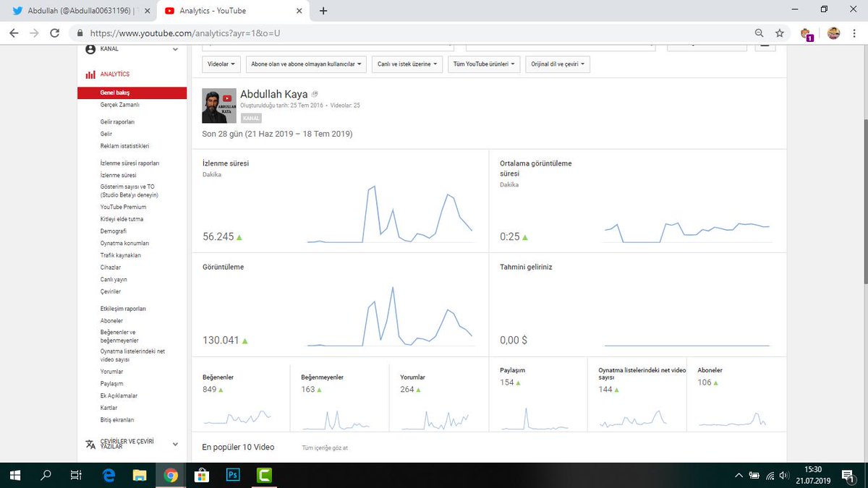Open Reklam istatistikleri report

[x=124, y=146]
